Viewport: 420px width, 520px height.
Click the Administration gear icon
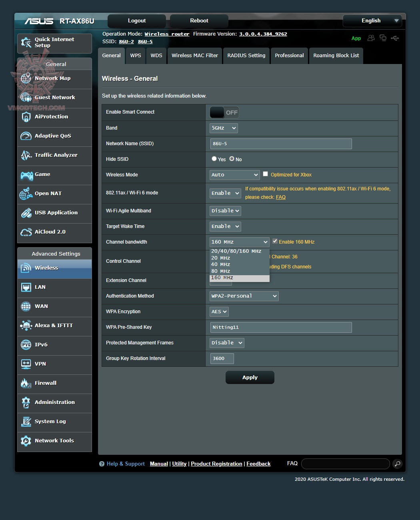click(x=26, y=402)
